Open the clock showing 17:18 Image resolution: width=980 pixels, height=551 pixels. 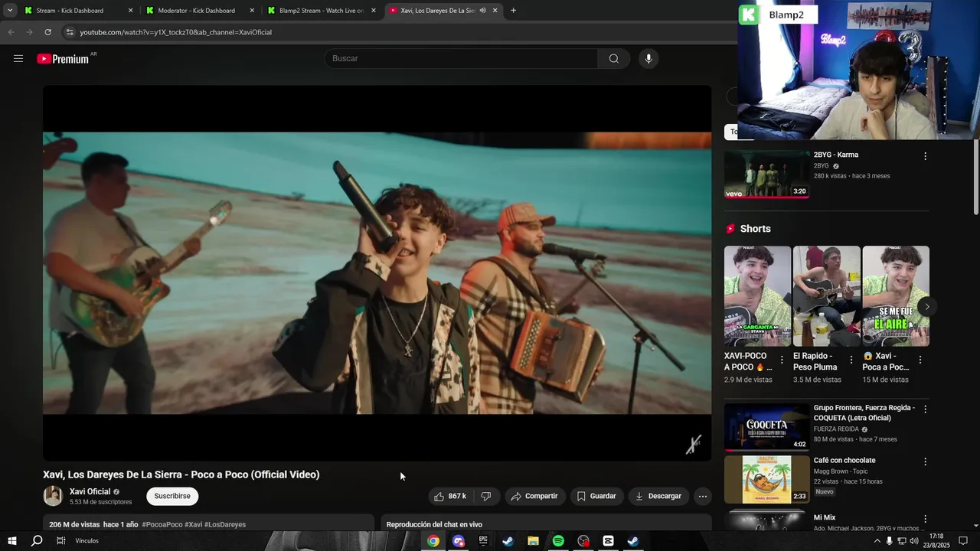935,541
